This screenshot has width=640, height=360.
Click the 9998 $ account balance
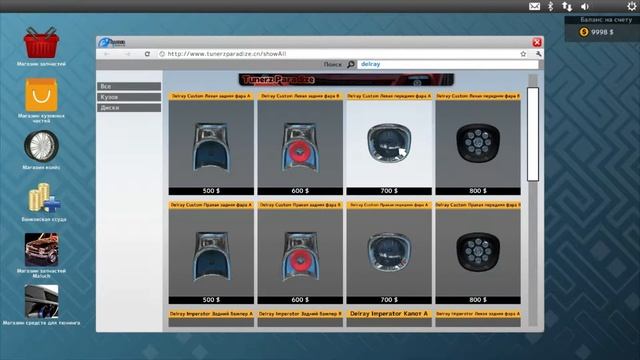coord(602,32)
